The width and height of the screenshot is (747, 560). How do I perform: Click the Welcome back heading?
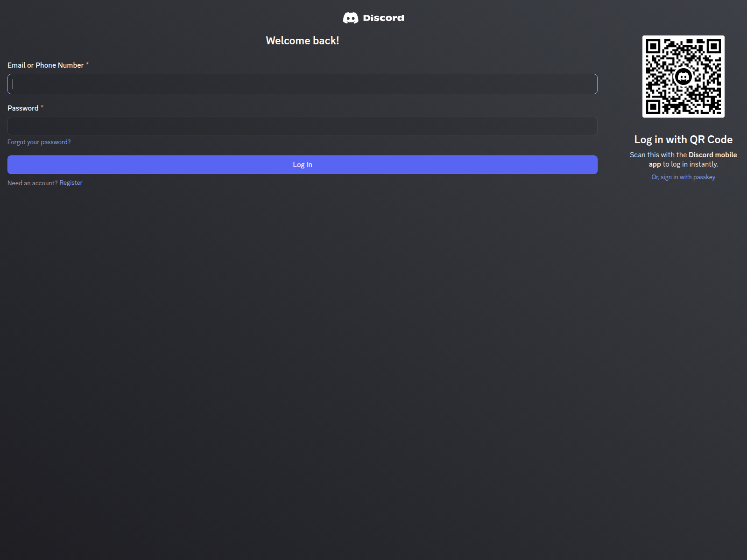point(302,41)
